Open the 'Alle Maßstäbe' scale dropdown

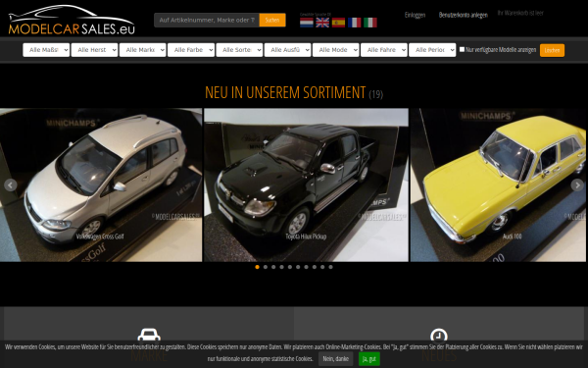(x=46, y=50)
